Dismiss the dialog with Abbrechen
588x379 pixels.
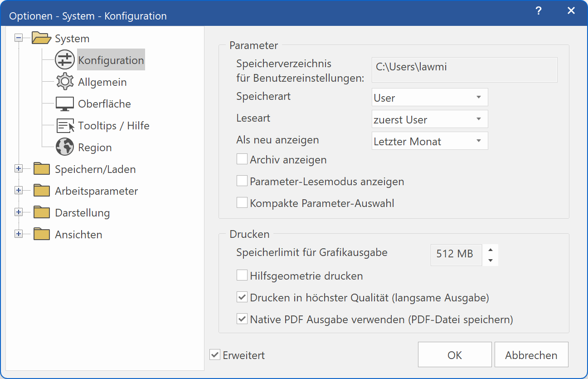(x=531, y=354)
